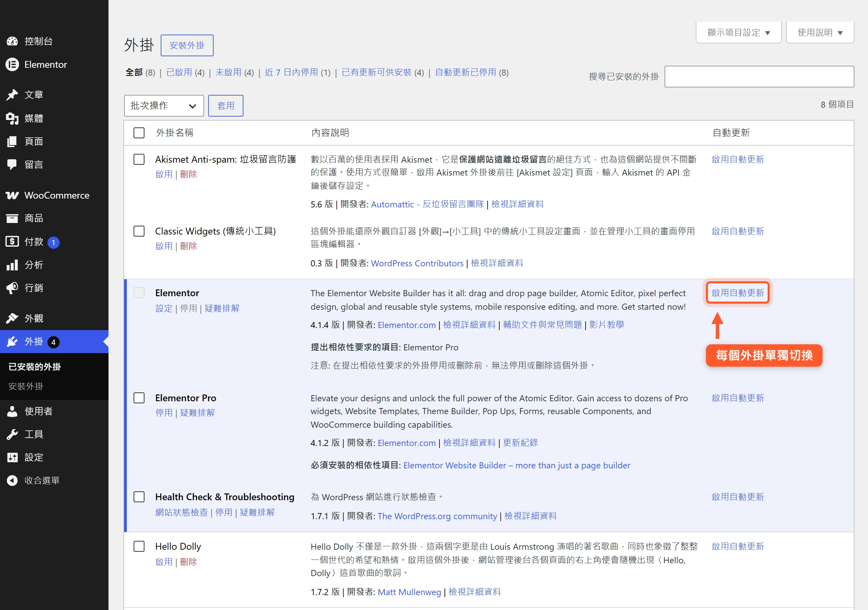Focus the 搜尋已安裝的外掛 search field

pyautogui.click(x=759, y=77)
